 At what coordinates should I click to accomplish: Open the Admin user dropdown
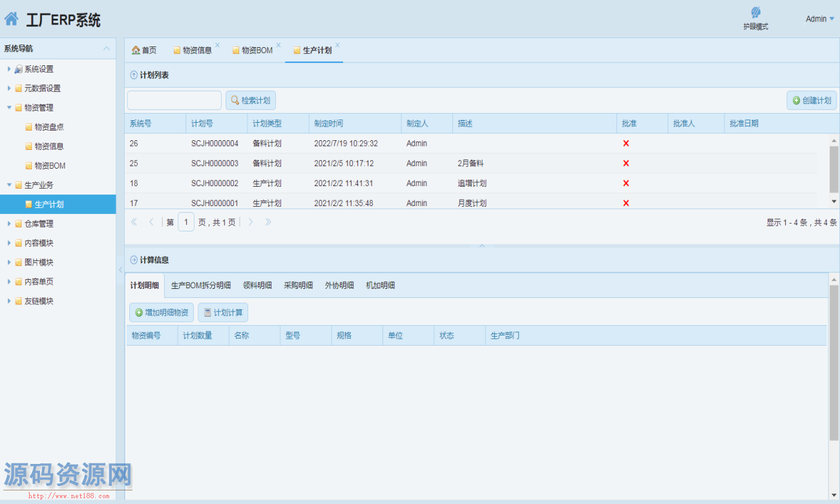[819, 19]
